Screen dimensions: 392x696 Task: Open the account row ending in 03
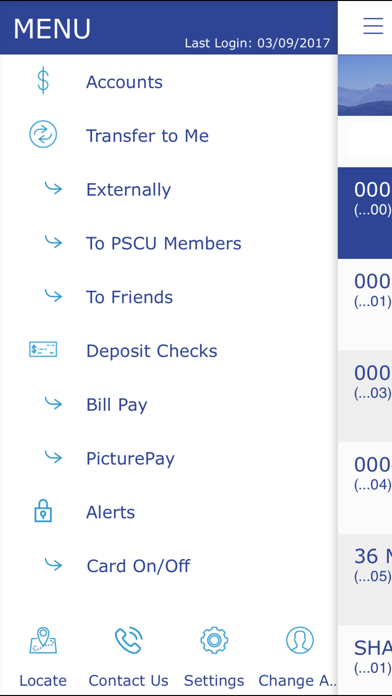click(364, 396)
